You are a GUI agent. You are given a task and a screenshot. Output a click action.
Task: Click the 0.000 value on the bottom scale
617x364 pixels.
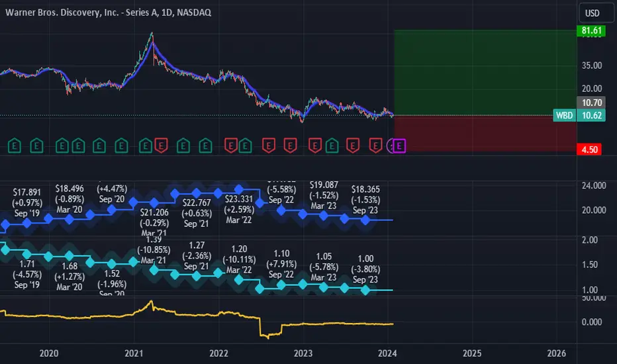point(592,322)
